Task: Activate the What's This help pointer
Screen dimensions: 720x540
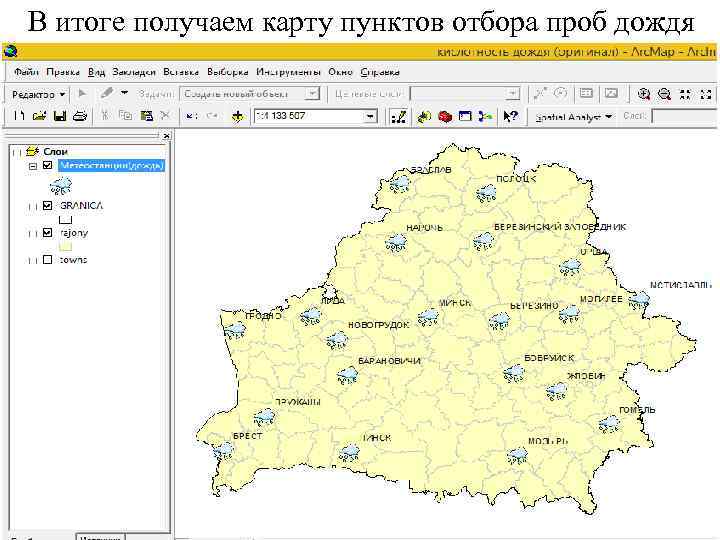Action: click(x=510, y=117)
